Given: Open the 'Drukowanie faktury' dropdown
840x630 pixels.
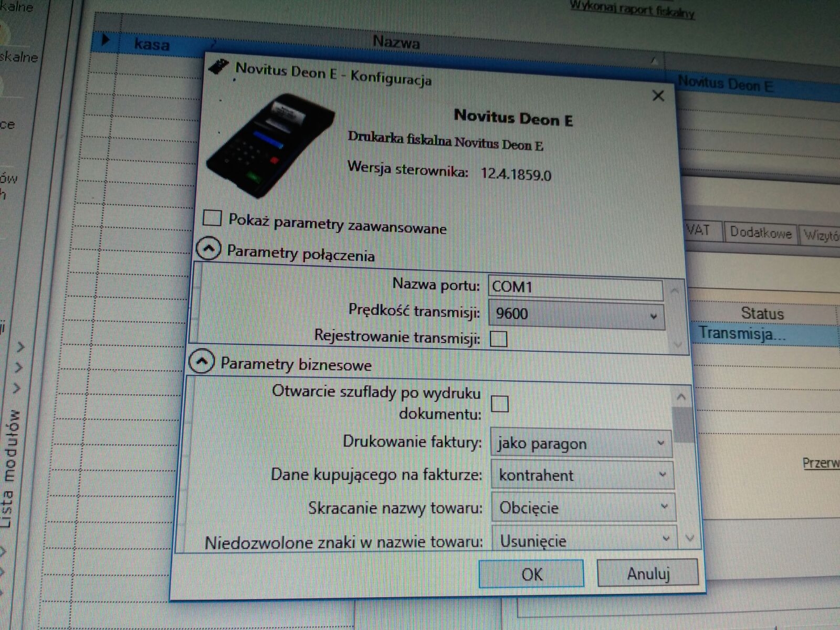Looking at the screenshot, I should [x=581, y=444].
